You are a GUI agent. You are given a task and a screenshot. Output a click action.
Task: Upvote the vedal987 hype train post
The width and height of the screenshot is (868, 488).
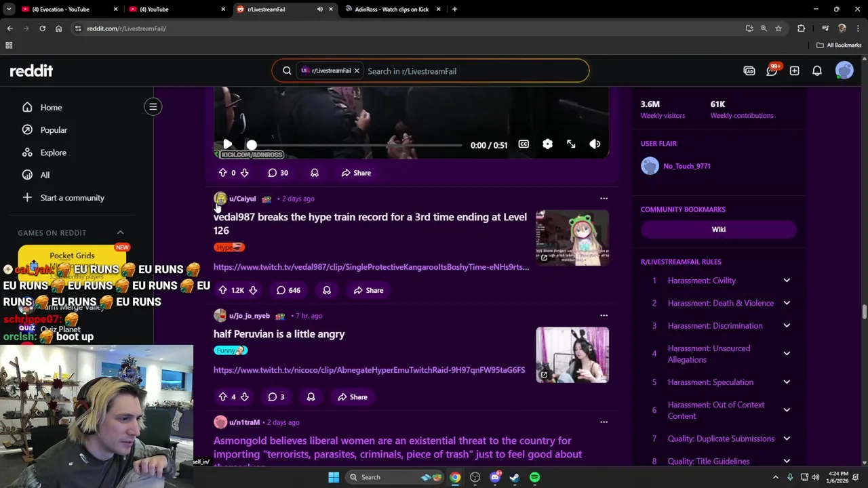pos(222,290)
